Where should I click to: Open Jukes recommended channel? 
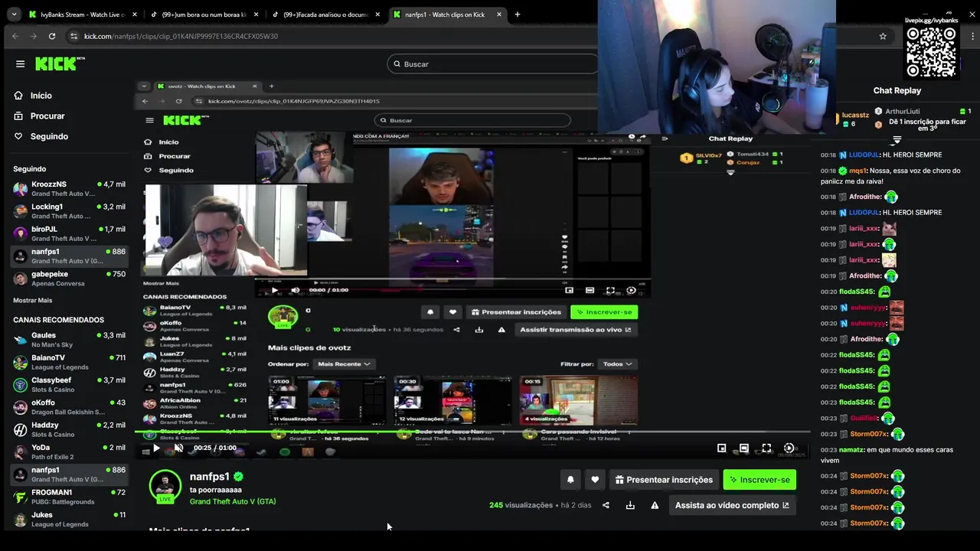(x=69, y=519)
